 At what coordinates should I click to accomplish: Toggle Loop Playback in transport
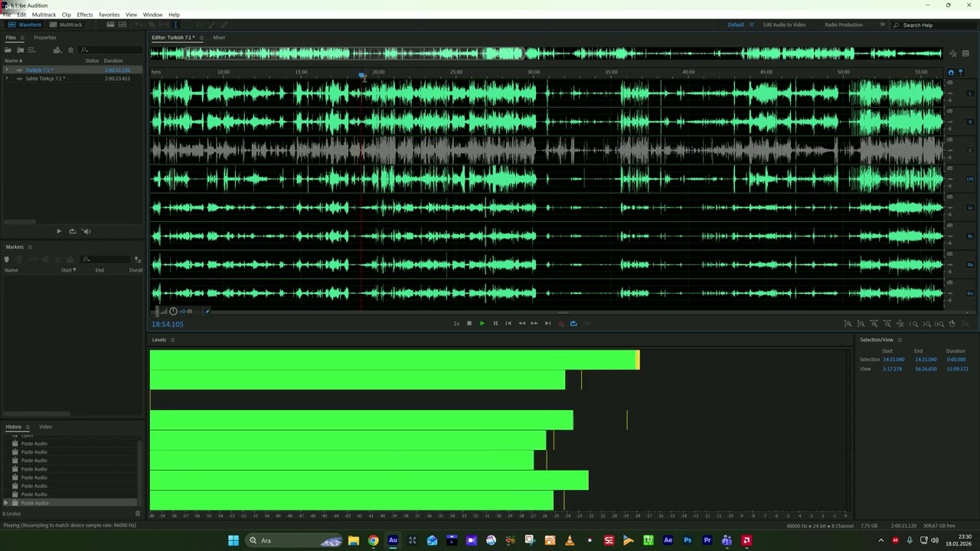[x=573, y=324]
